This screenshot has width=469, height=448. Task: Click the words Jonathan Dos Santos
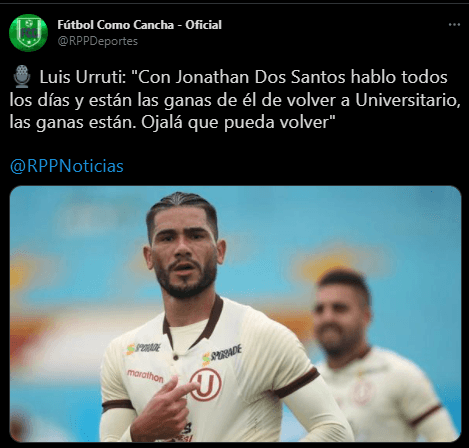(x=261, y=77)
